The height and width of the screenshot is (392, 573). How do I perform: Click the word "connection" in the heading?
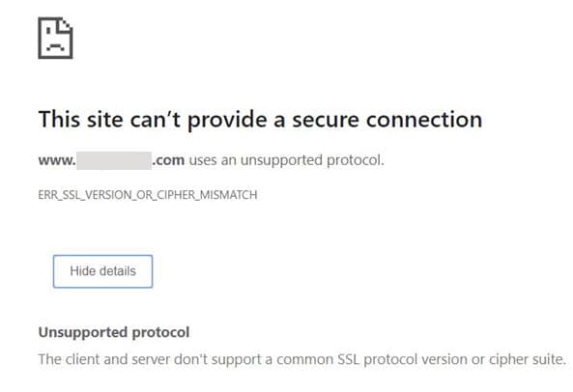[424, 120]
